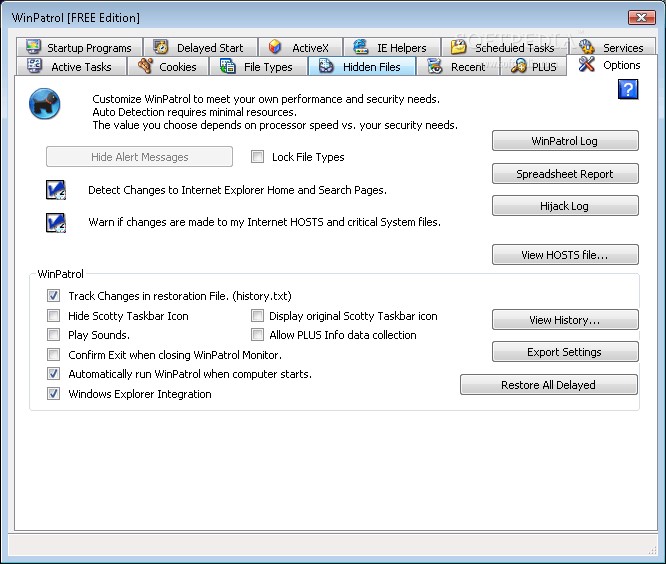Open the Services tab

coord(612,47)
